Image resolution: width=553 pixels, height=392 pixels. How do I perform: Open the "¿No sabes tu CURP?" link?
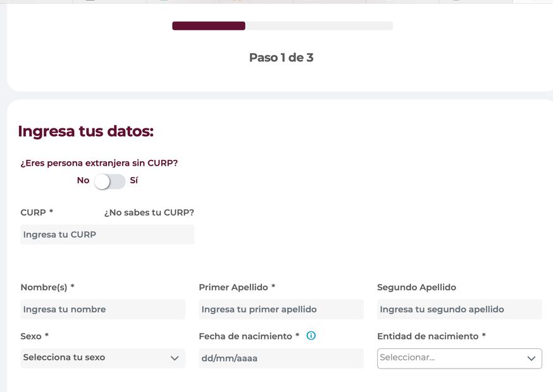149,212
